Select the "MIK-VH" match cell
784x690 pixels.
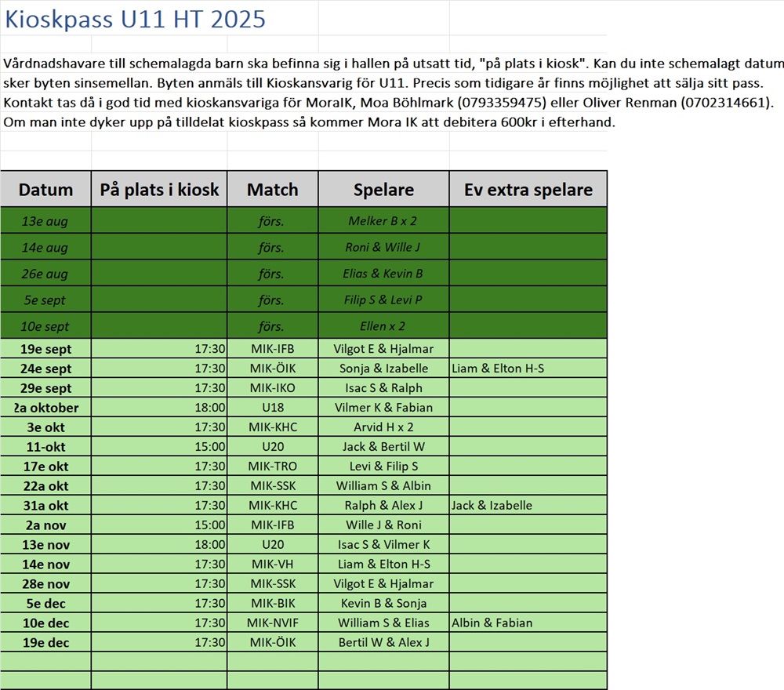(272, 565)
